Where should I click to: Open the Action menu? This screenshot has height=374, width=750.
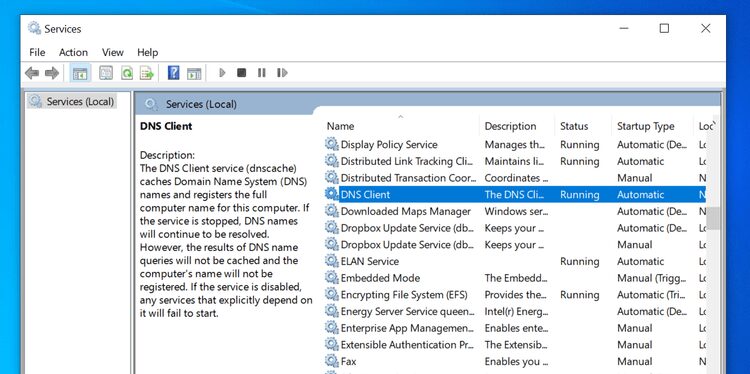click(x=73, y=53)
